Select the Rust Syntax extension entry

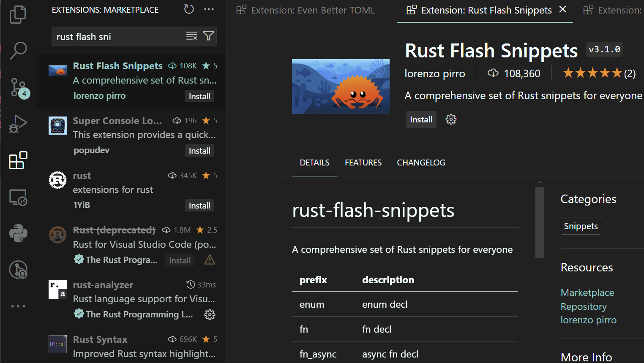131,345
